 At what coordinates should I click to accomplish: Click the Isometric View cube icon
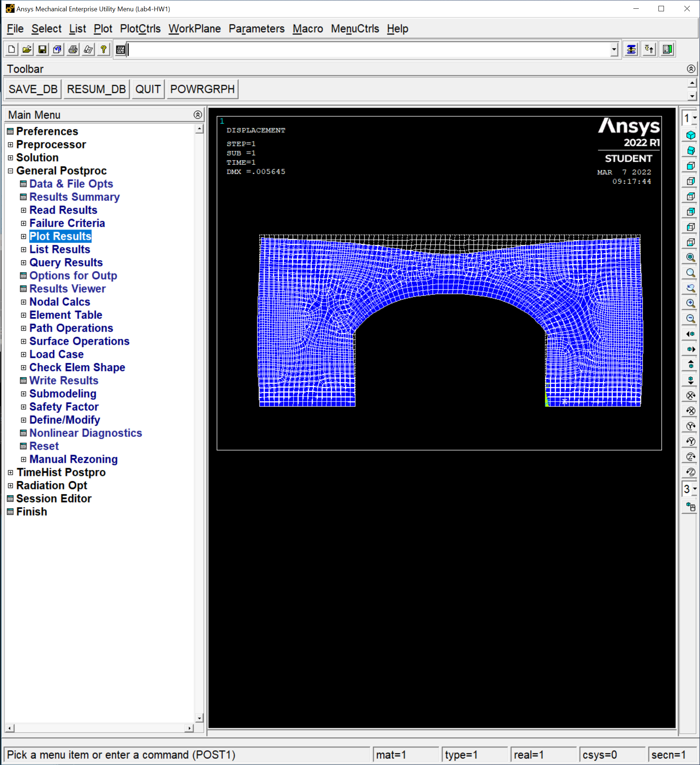coord(691,135)
